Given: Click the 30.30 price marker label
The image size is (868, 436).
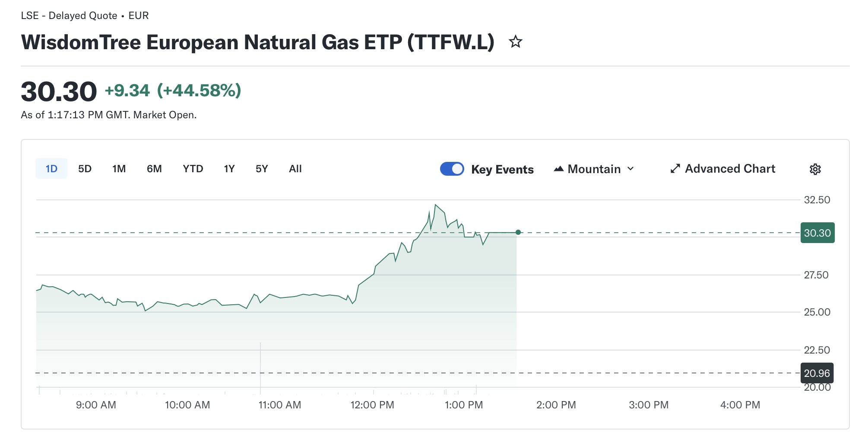Looking at the screenshot, I should coord(817,233).
